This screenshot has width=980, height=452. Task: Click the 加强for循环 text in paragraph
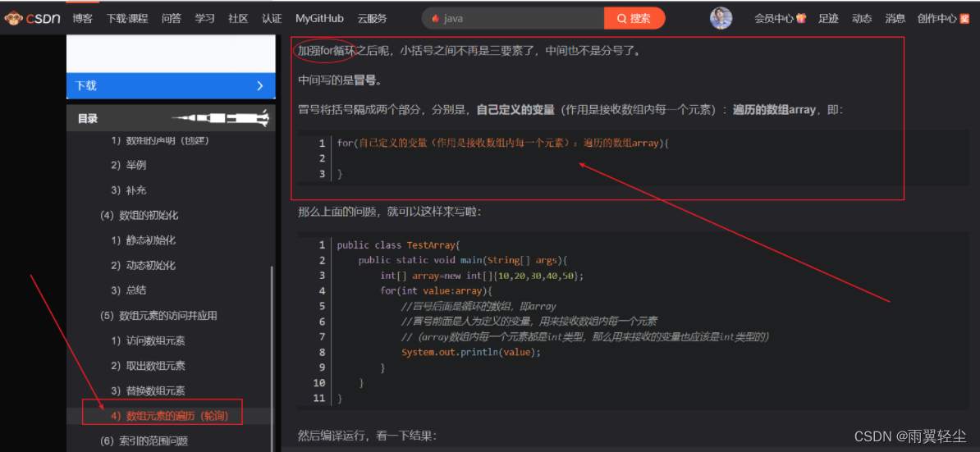[x=326, y=51]
